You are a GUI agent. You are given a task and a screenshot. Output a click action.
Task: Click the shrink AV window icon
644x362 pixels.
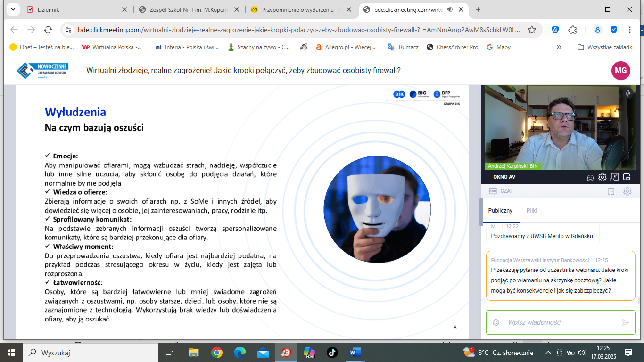tap(614, 177)
